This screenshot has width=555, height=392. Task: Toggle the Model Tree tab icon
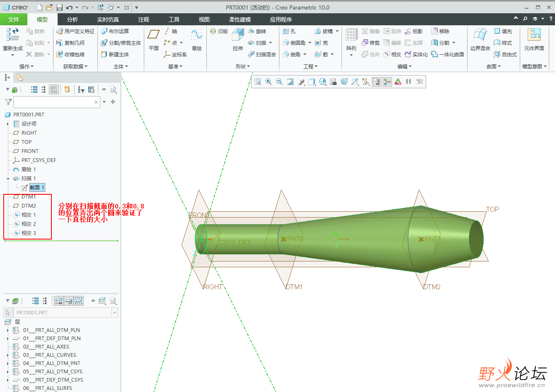7,77
